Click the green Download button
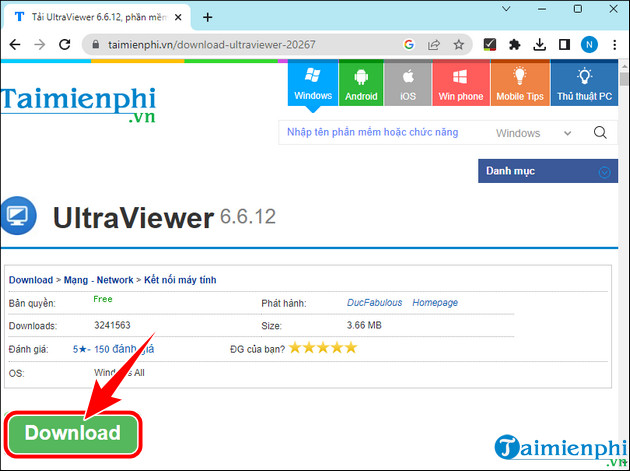 73,434
